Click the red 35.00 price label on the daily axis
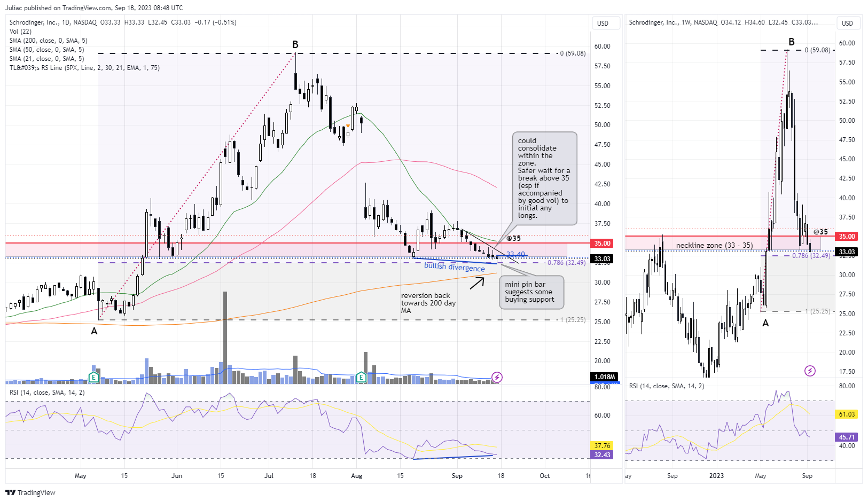This screenshot has height=502, width=868. [x=603, y=243]
